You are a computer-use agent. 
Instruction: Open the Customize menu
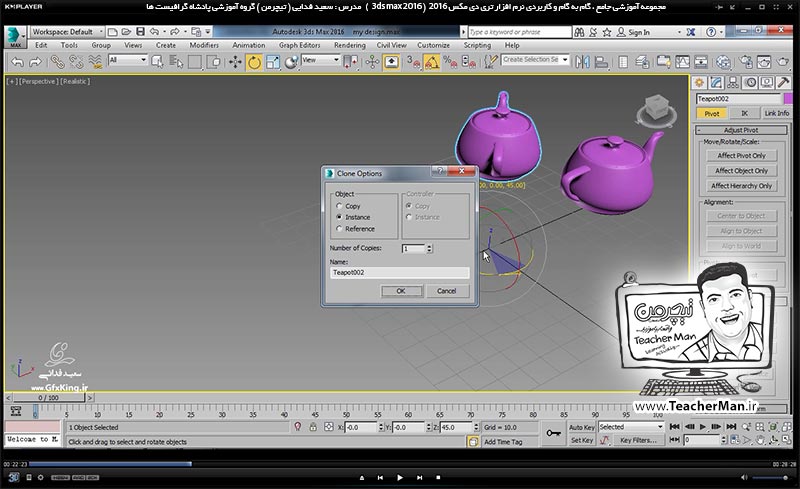[434, 45]
